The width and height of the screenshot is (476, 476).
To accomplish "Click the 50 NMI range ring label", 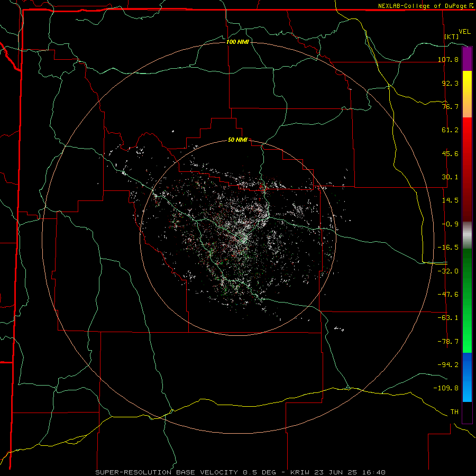I will [237, 140].
